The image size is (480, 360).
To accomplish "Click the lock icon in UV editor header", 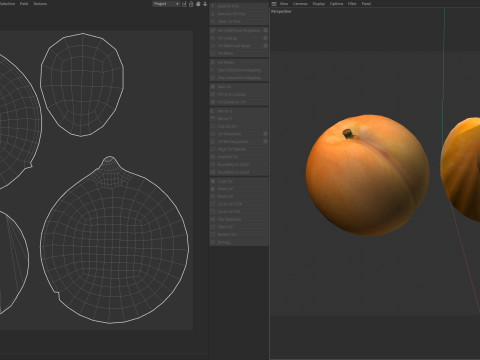I will [191, 4].
